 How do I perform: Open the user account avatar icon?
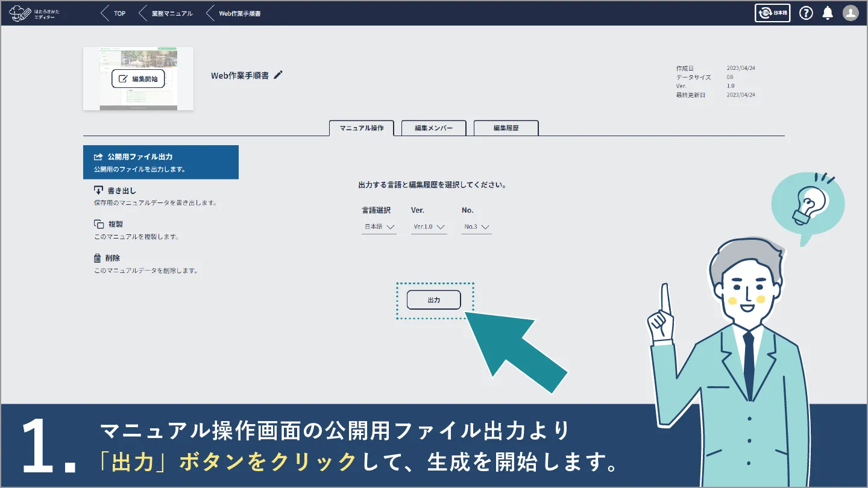tap(851, 13)
